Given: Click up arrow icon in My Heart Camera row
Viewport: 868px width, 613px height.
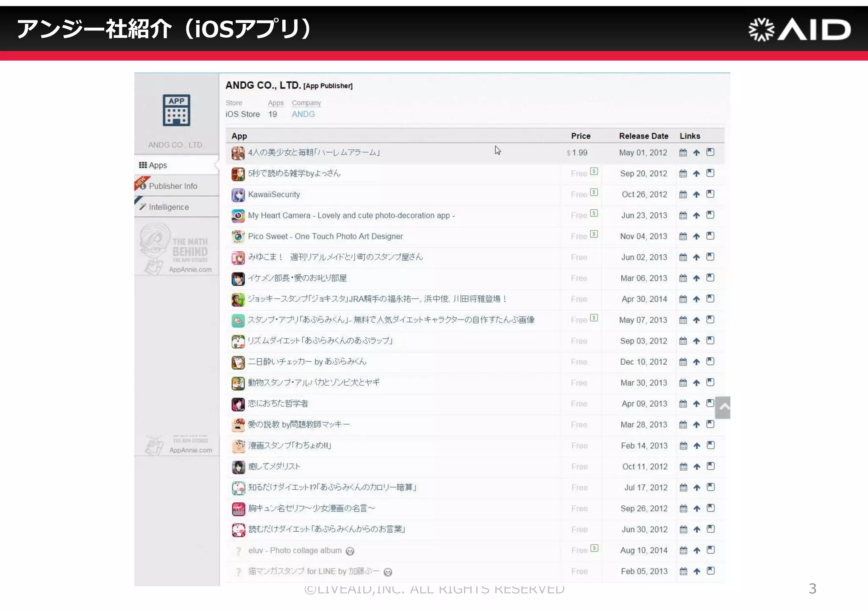Looking at the screenshot, I should 696,215.
